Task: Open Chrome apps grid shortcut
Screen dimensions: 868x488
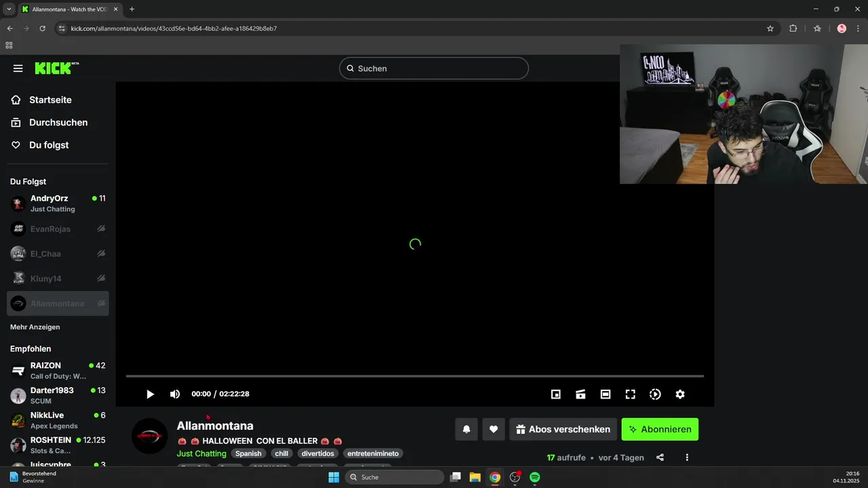Action: 9,45
